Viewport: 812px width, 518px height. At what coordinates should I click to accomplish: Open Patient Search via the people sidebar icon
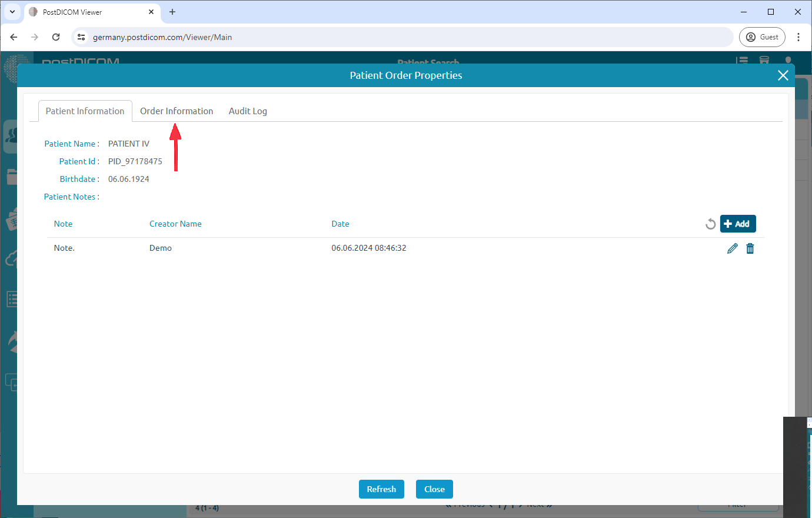tap(12, 136)
